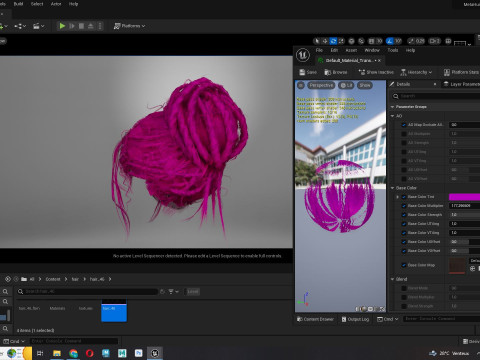
Task: Open the Cinematics clapperboard dropdown
Action: click(x=39, y=26)
